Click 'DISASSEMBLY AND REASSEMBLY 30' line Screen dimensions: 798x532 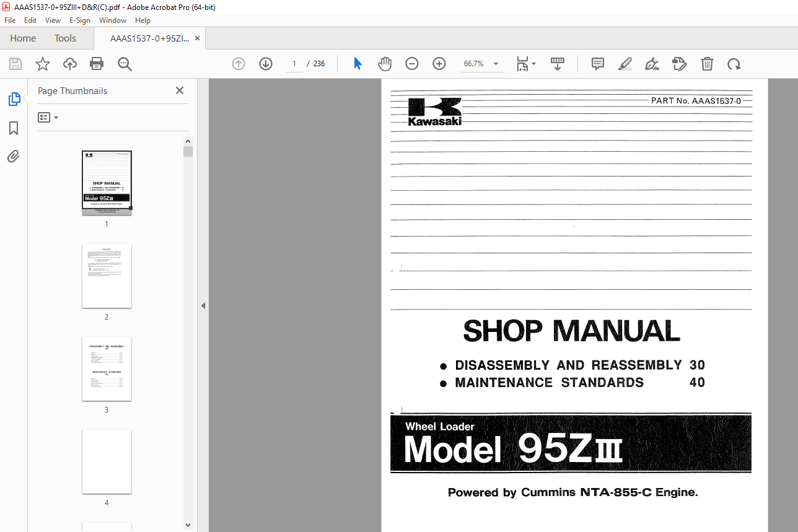pyautogui.click(x=573, y=365)
